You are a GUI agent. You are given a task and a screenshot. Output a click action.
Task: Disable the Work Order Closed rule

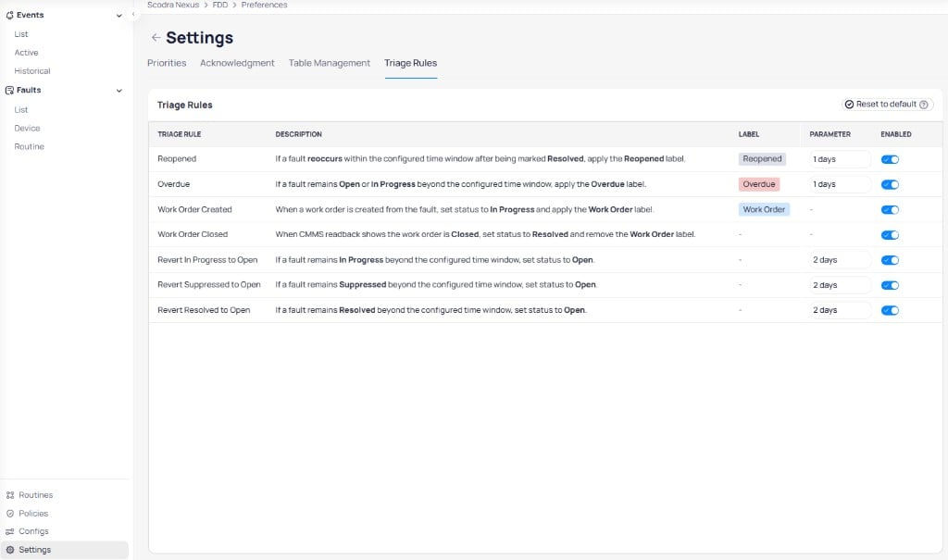(890, 234)
